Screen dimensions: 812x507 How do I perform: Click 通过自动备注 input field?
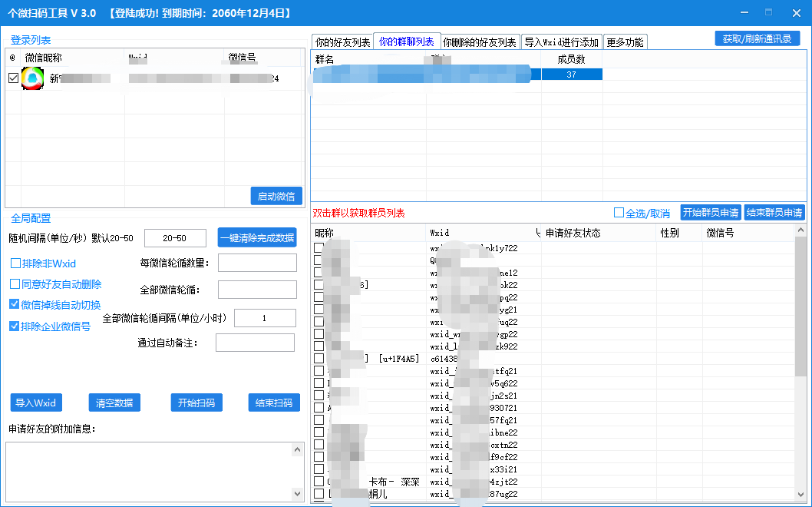coord(256,343)
